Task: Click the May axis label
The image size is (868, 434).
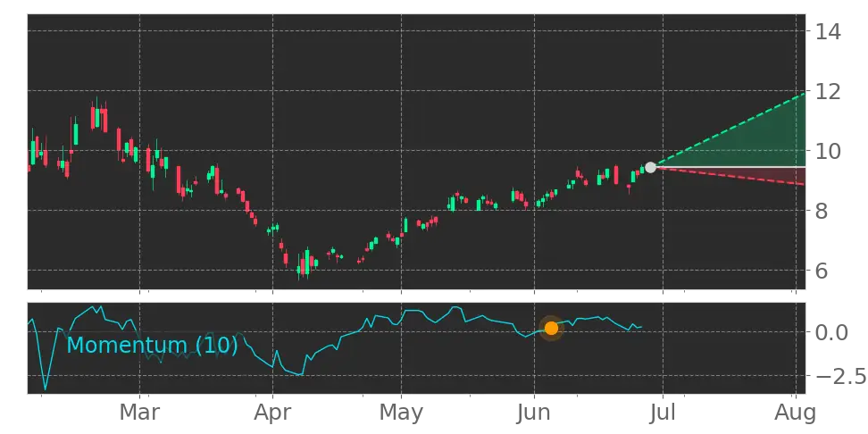Action: (401, 413)
